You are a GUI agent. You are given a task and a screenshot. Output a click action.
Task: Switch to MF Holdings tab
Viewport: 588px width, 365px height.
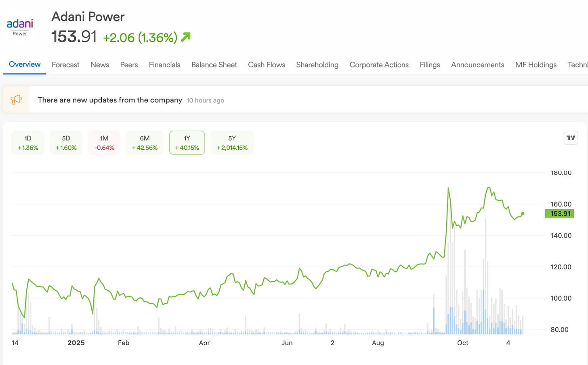pos(536,65)
